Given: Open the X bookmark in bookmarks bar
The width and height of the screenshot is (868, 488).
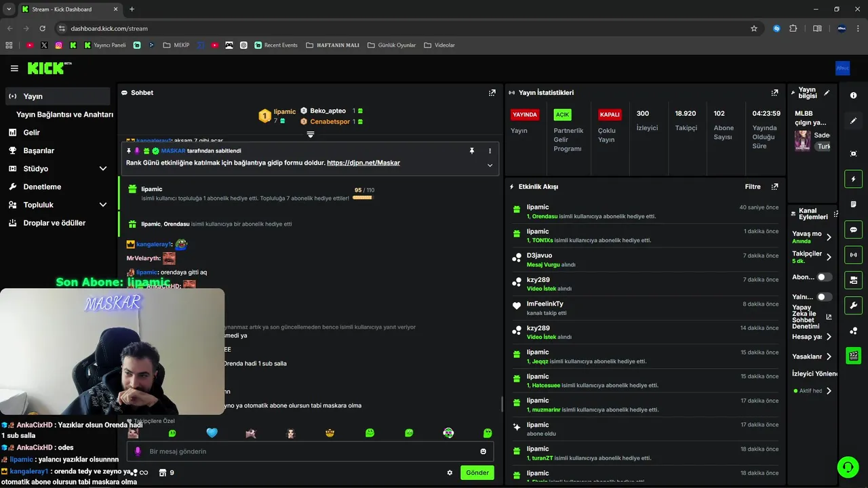Looking at the screenshot, I should pyautogui.click(x=44, y=45).
